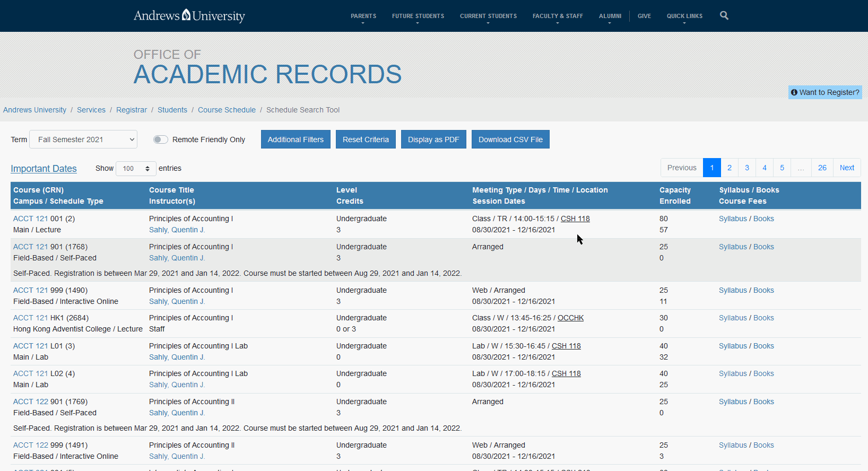Image resolution: width=868 pixels, height=471 pixels.
Task: Click the Want to Register? button
Action: coord(825,92)
